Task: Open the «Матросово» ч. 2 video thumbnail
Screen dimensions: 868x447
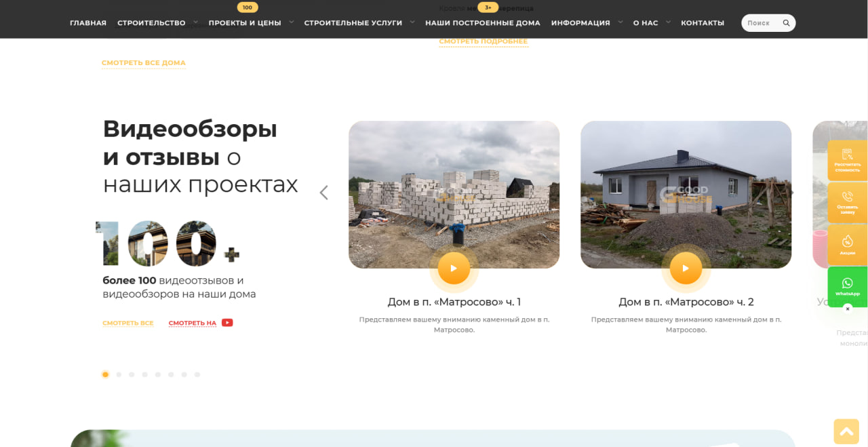Action: pos(686,195)
